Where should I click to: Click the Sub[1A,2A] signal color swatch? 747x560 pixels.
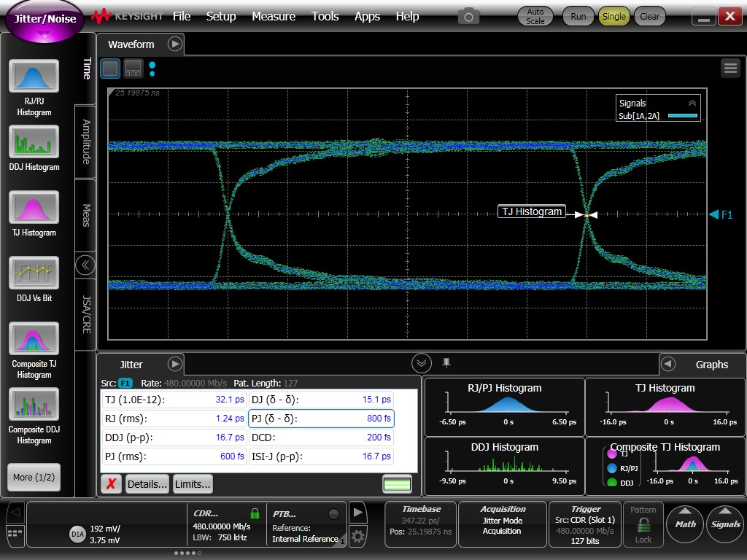pos(683,116)
